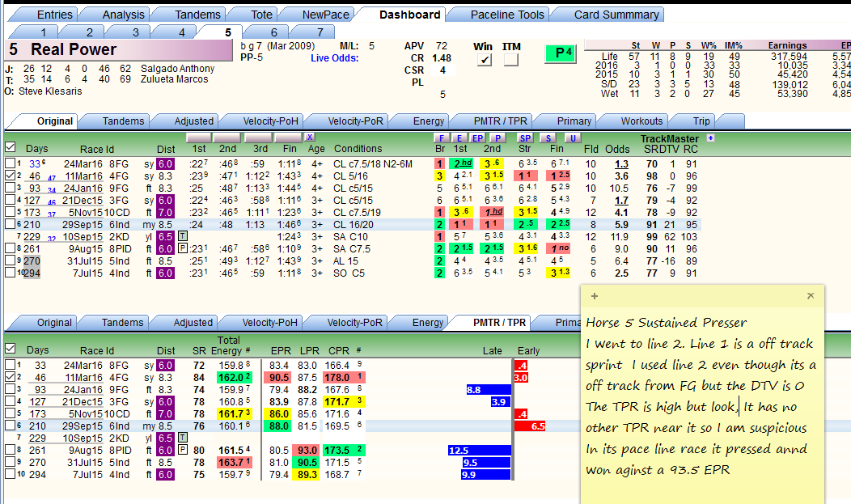
Task: Switch to the Paceline Tools tab
Action: [x=507, y=15]
